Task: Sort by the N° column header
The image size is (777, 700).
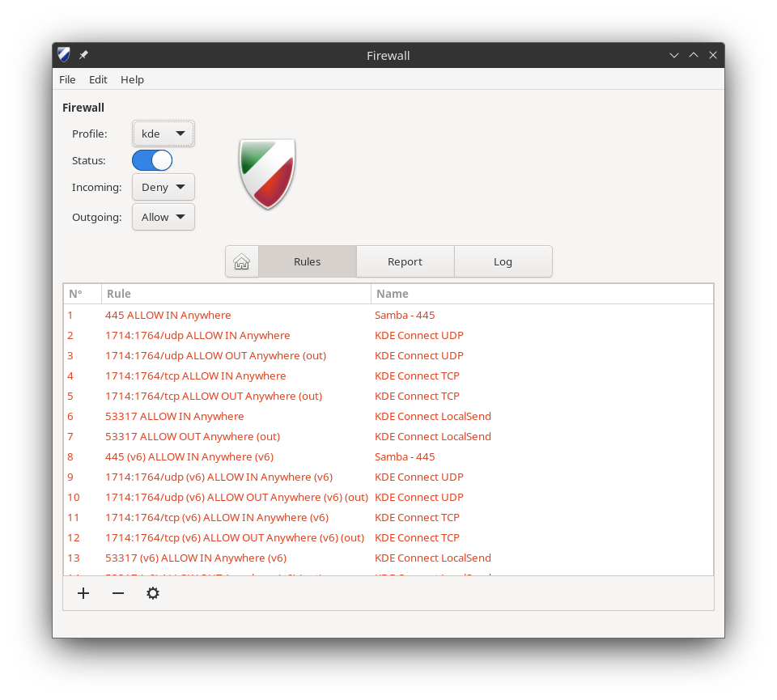Action: pyautogui.click(x=83, y=294)
